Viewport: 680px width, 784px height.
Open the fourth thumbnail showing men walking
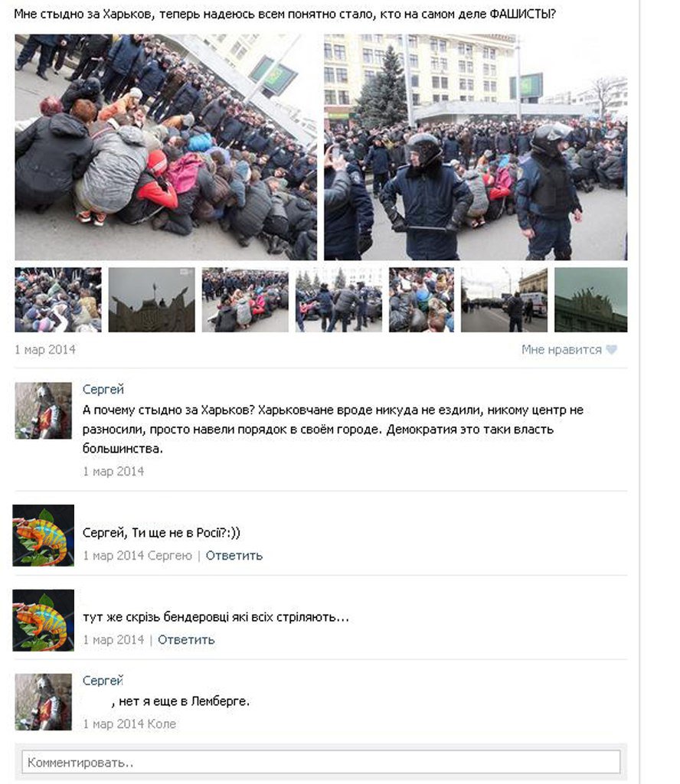pos(338,299)
